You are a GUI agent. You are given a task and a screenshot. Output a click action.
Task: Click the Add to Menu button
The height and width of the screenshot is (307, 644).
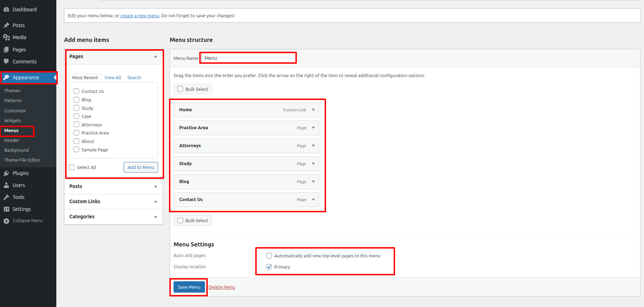coord(140,167)
